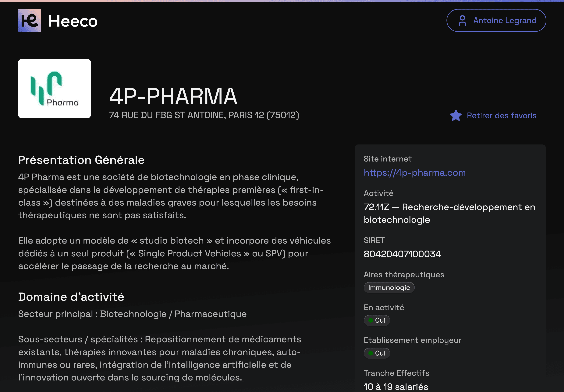Click the Présentation Générale heading

[x=81, y=160]
